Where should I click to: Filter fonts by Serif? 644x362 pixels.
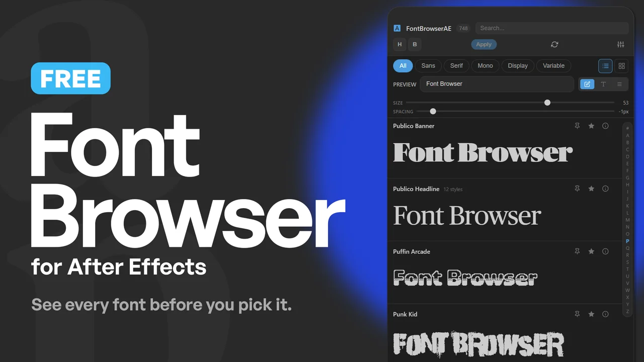tap(456, 66)
